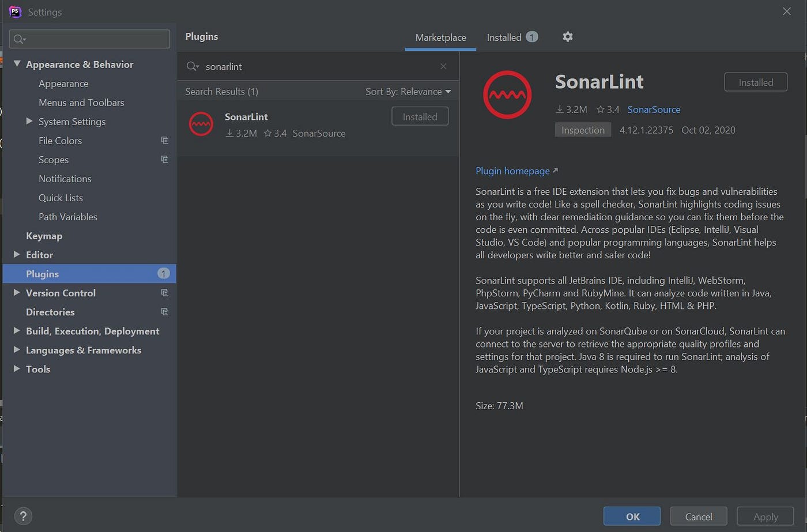
Task: Open the SonarSource vendor link
Action: coord(654,110)
